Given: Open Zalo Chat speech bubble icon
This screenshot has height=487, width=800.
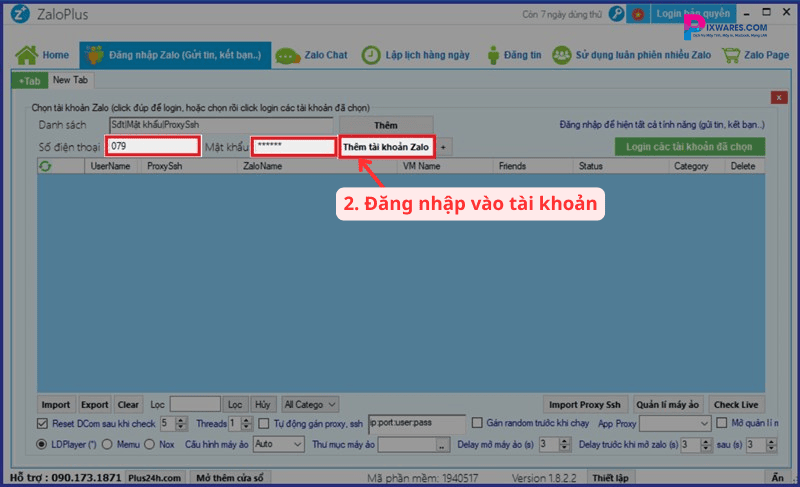Looking at the screenshot, I should [288, 54].
